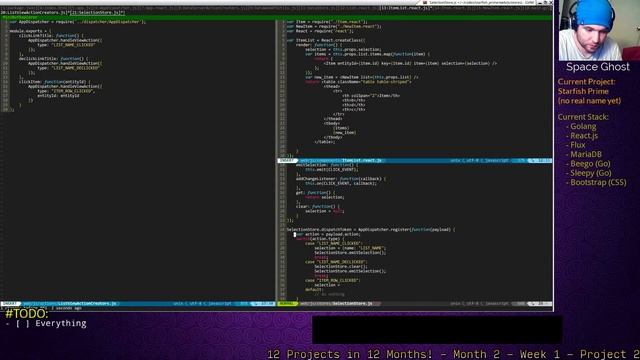Click the 'return selection;' line
Viewport: 640px width, 360px height.
[x=324, y=197]
